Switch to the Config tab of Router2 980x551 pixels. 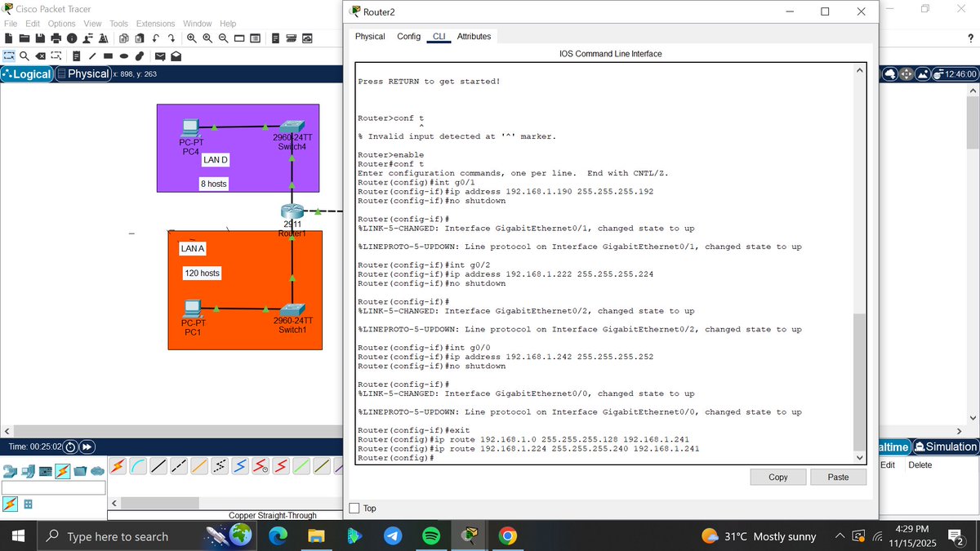point(408,36)
